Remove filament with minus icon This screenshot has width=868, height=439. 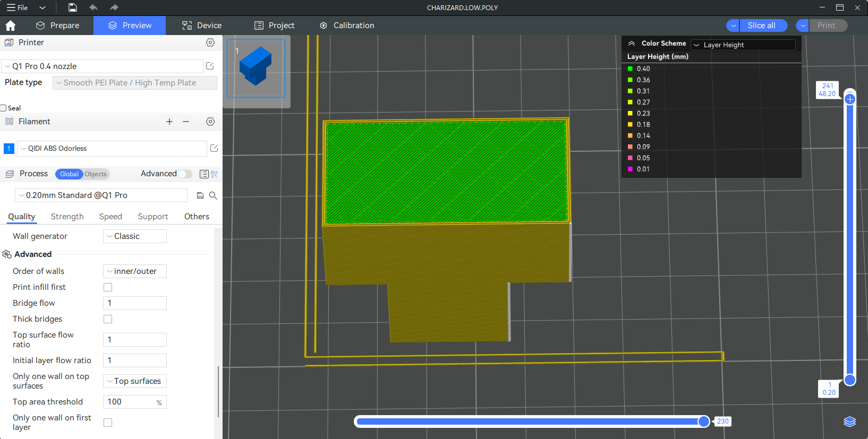(186, 122)
